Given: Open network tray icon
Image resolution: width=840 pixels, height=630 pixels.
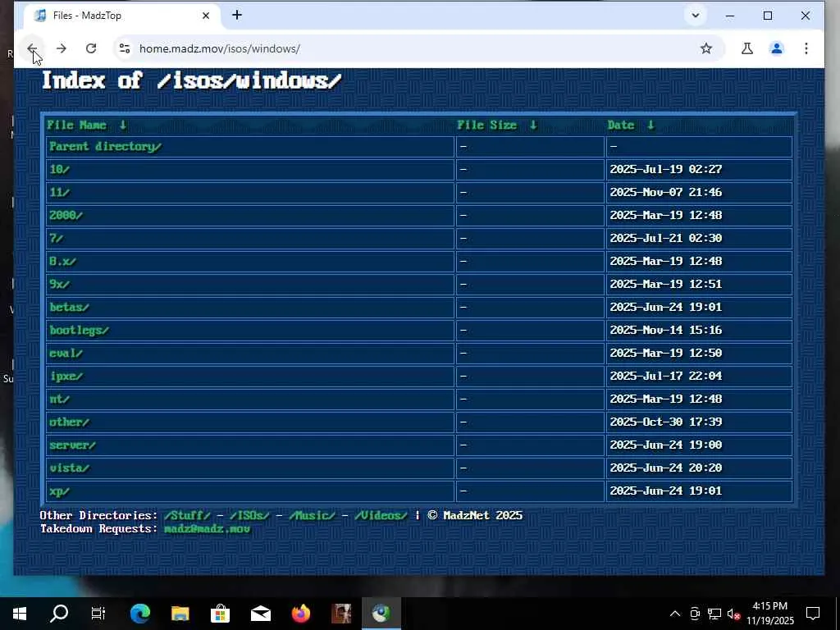Looking at the screenshot, I should pyautogui.click(x=714, y=614).
